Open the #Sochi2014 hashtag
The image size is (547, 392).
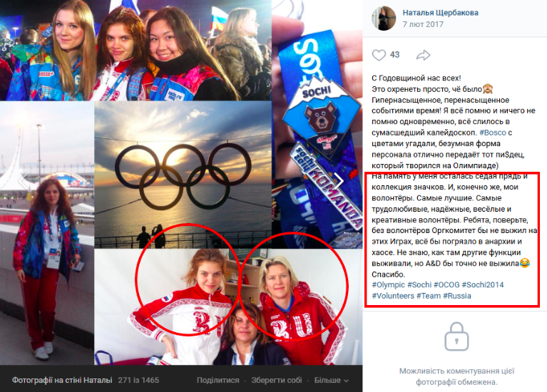[x=483, y=285]
